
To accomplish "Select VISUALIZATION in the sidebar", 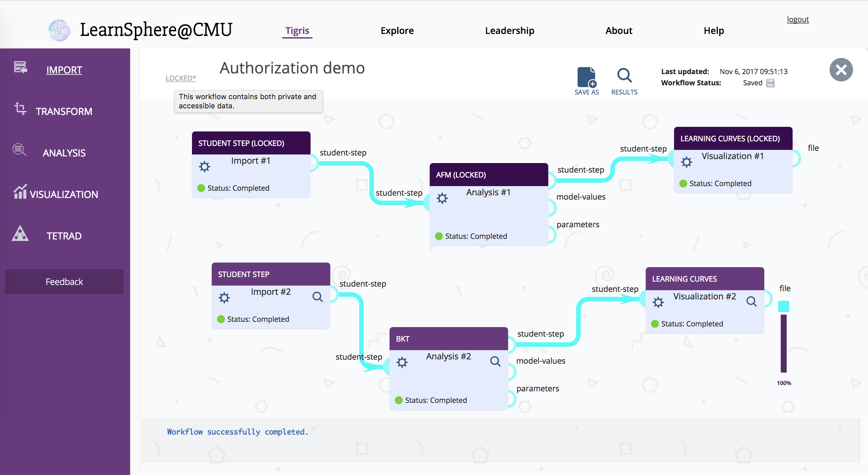I will (x=64, y=195).
